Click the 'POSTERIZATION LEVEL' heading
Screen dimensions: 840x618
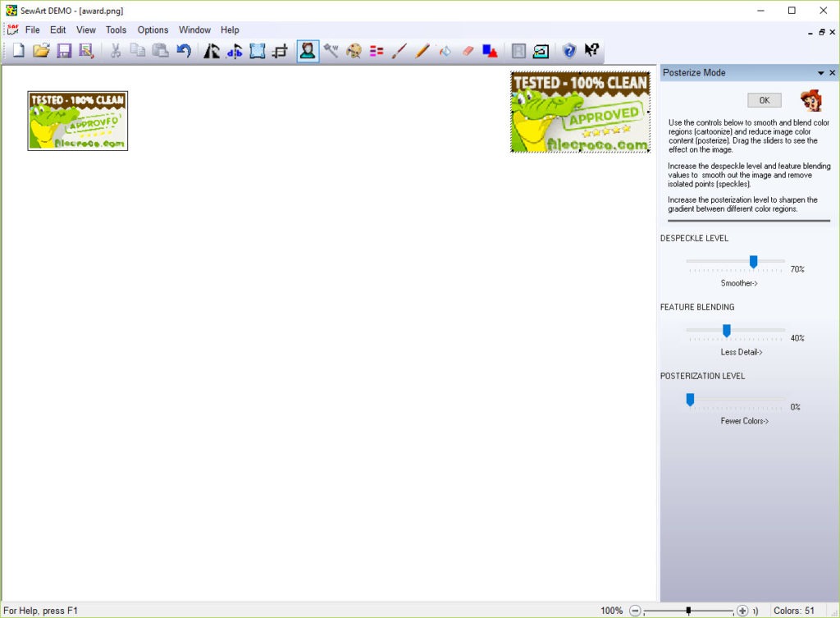(702, 376)
